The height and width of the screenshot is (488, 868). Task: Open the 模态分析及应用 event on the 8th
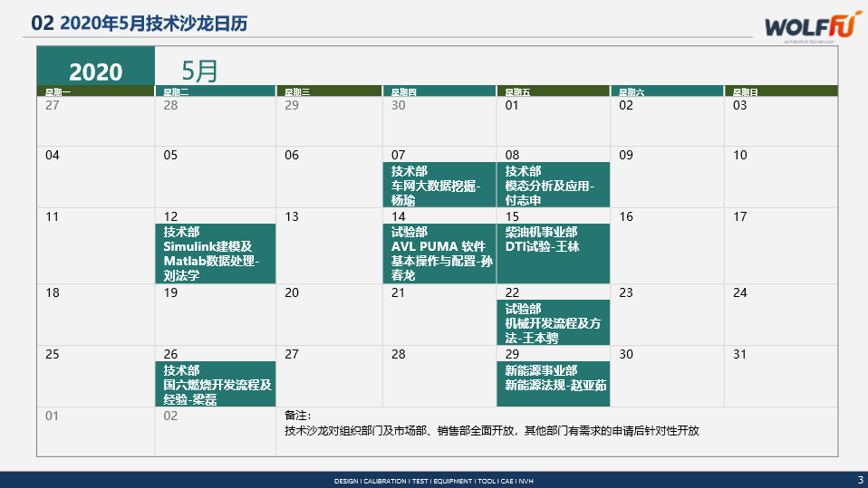coord(553,186)
